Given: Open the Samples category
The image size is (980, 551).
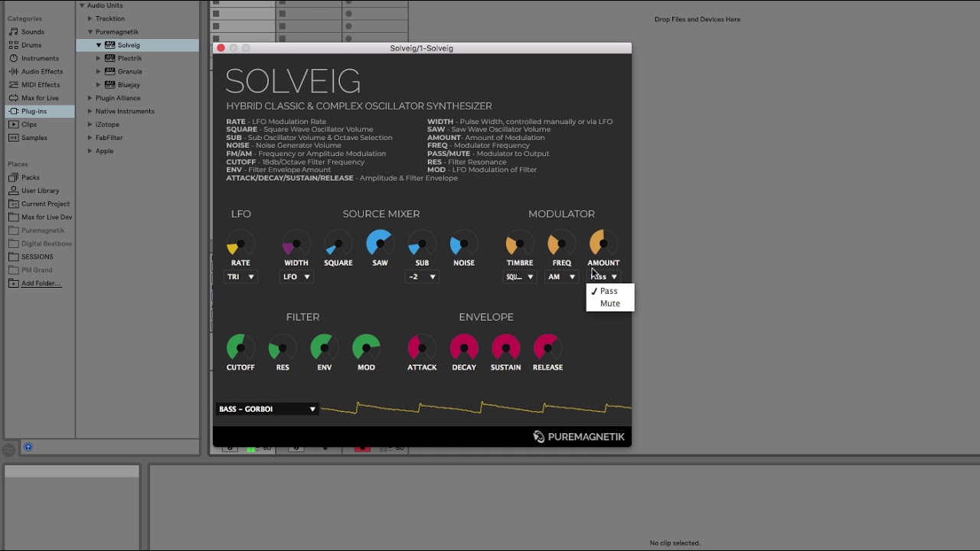Looking at the screenshot, I should click(x=34, y=138).
